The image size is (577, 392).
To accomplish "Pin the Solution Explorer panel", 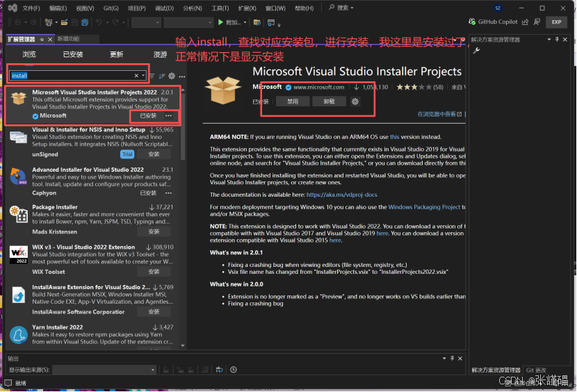I will (x=557, y=40).
